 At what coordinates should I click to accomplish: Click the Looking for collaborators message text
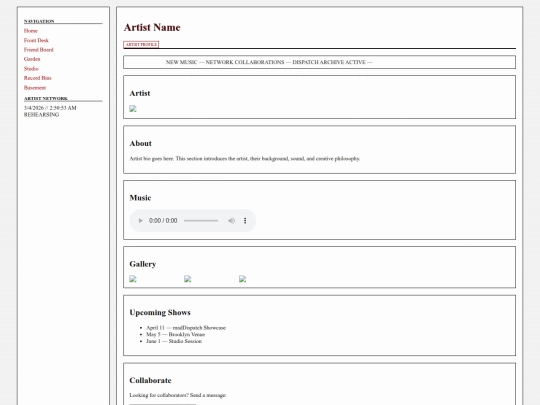(x=178, y=395)
